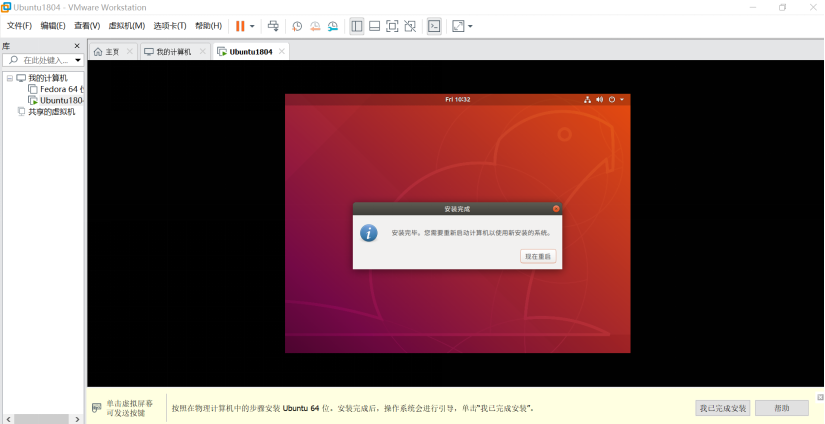The width and height of the screenshot is (825, 424).
Task: Toggle the thumbnail bar view icon
Action: [375, 26]
